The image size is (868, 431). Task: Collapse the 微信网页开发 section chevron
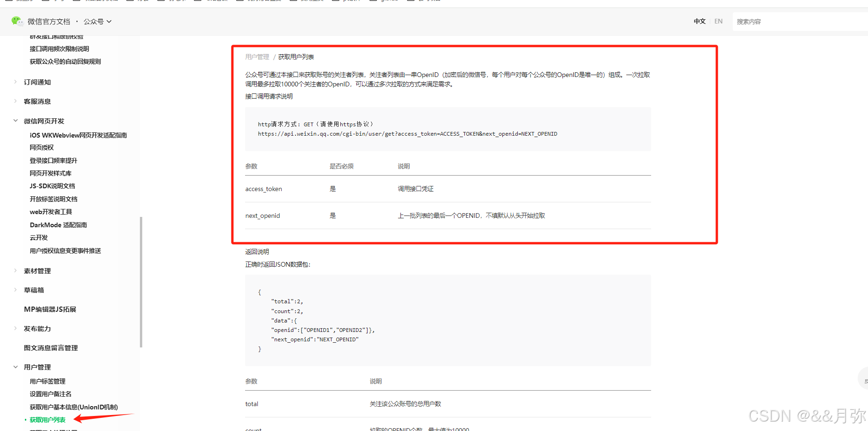coord(15,121)
